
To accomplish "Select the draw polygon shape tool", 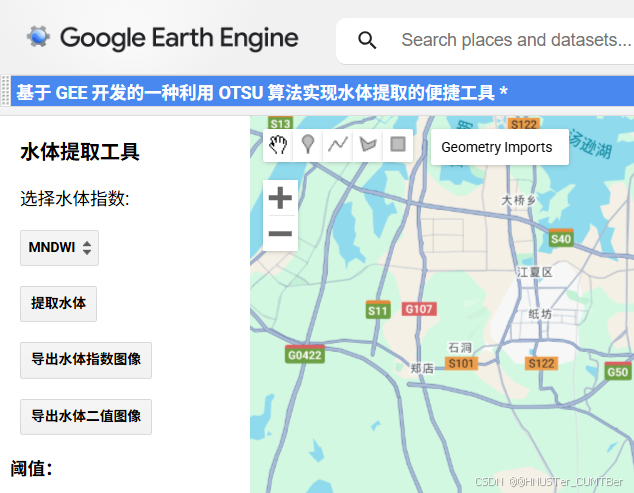I will pos(368,145).
